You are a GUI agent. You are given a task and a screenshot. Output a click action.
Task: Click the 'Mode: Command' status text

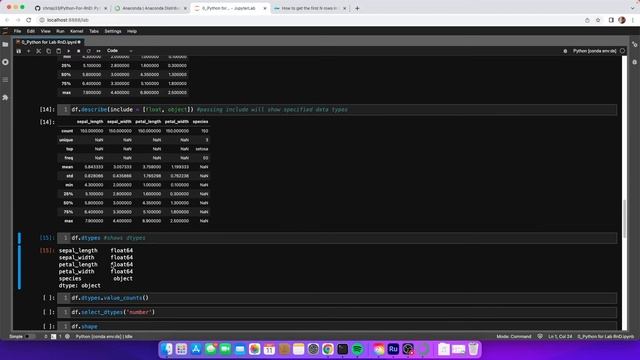tap(514, 336)
